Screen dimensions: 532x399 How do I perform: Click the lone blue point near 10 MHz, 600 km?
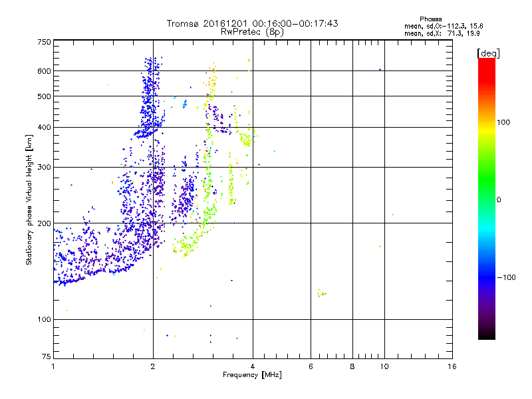[380, 70]
